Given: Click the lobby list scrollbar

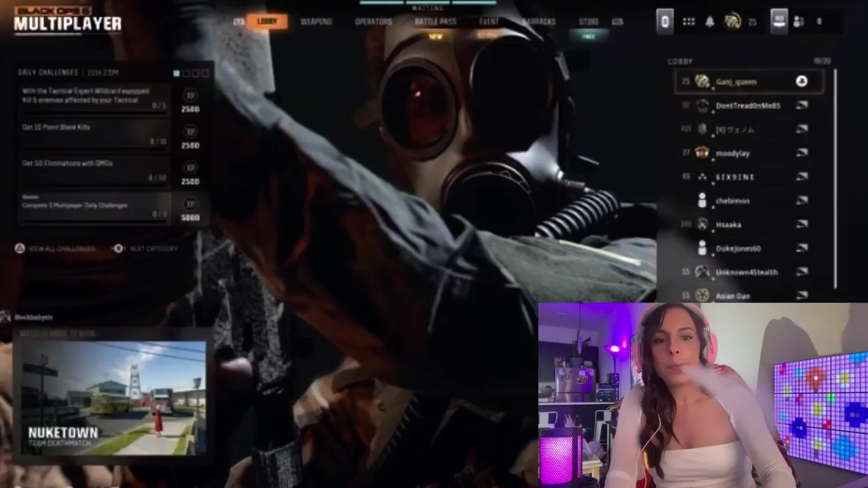Looking at the screenshot, I should pyautogui.click(x=835, y=178).
